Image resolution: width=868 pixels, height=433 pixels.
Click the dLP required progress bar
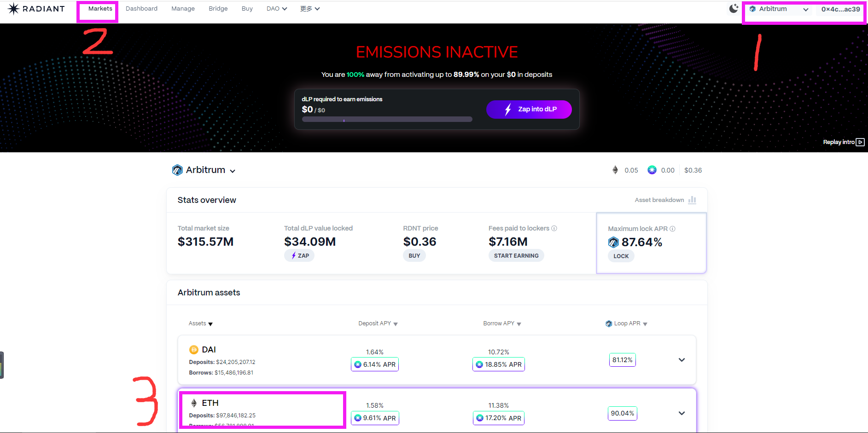(x=387, y=120)
